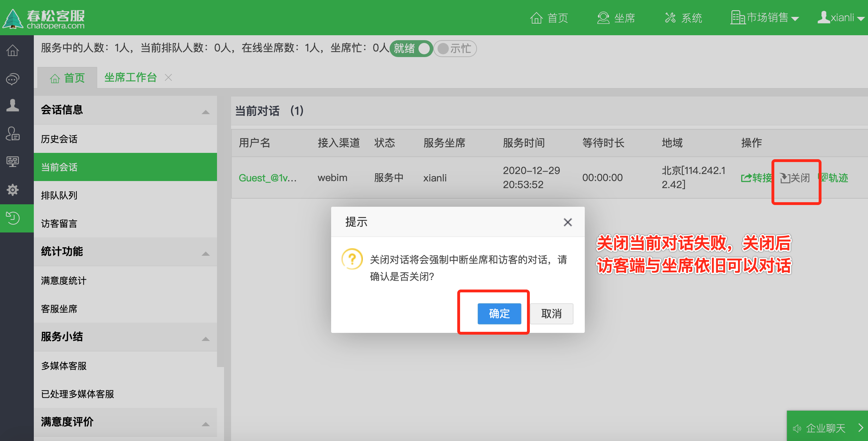Screen dimensions: 868x441
Task: Open the home icon in the dark sidebar
Action: [12, 50]
